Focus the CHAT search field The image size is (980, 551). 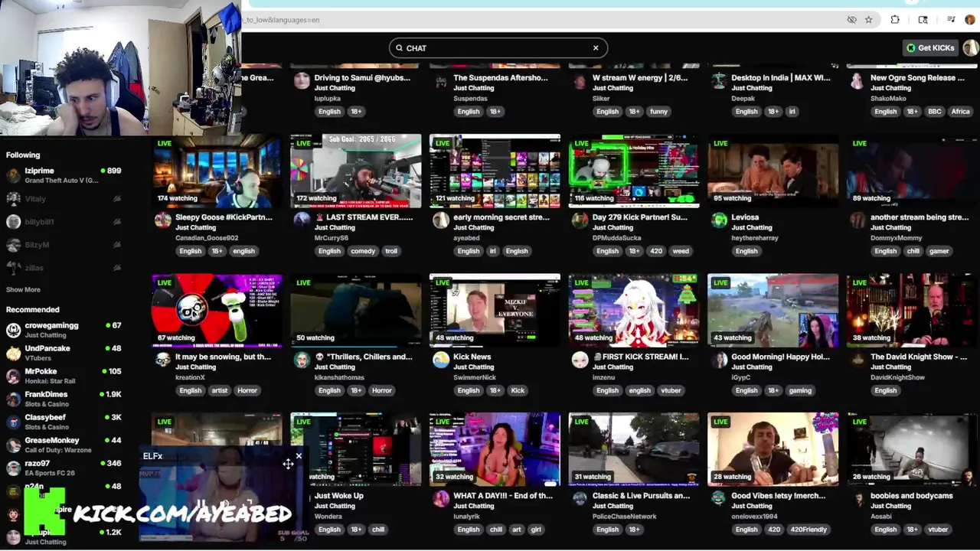pyautogui.click(x=498, y=47)
